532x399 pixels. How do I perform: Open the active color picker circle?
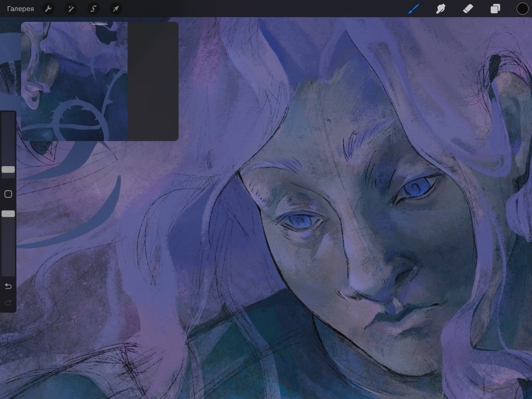pyautogui.click(x=522, y=9)
